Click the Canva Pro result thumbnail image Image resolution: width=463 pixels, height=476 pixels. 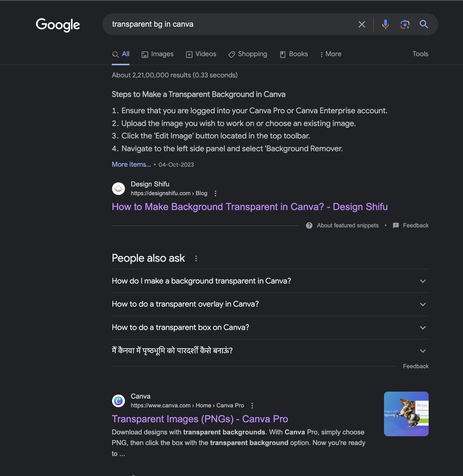point(406,414)
